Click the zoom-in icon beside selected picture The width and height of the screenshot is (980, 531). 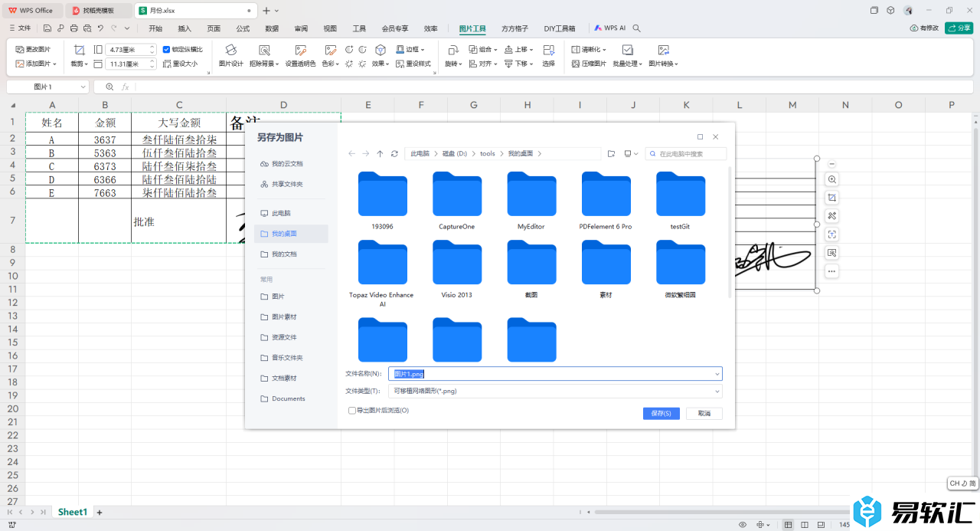[x=832, y=179]
